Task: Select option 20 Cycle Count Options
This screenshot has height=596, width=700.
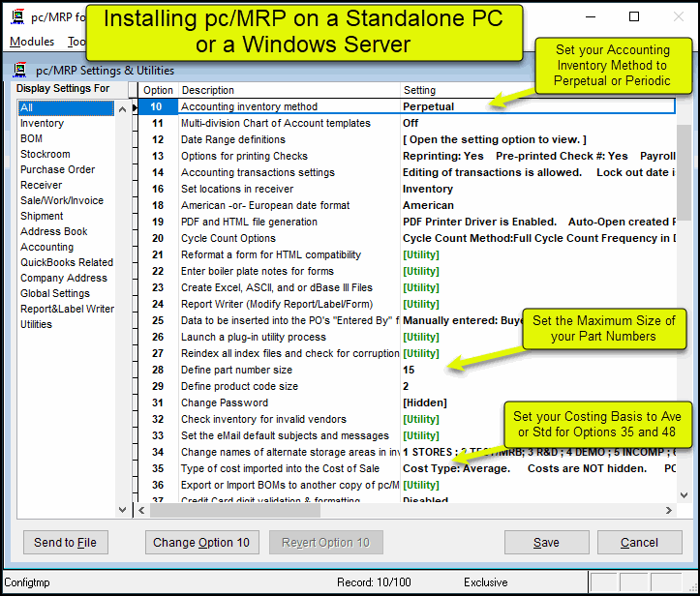Action: 407,239
